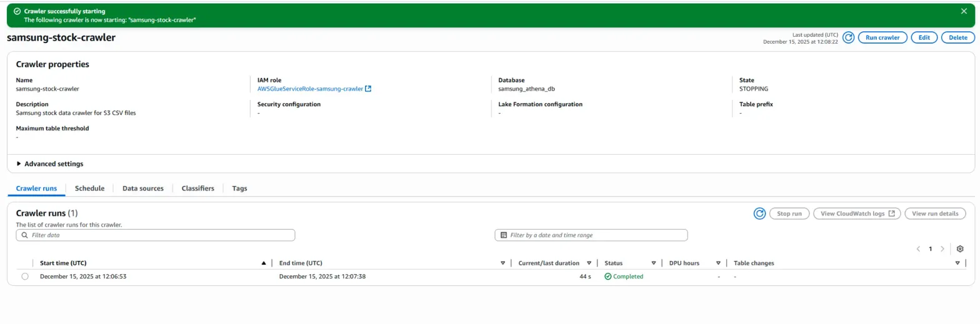Click View CloudWatch logs button
980x324 pixels.
click(857, 214)
